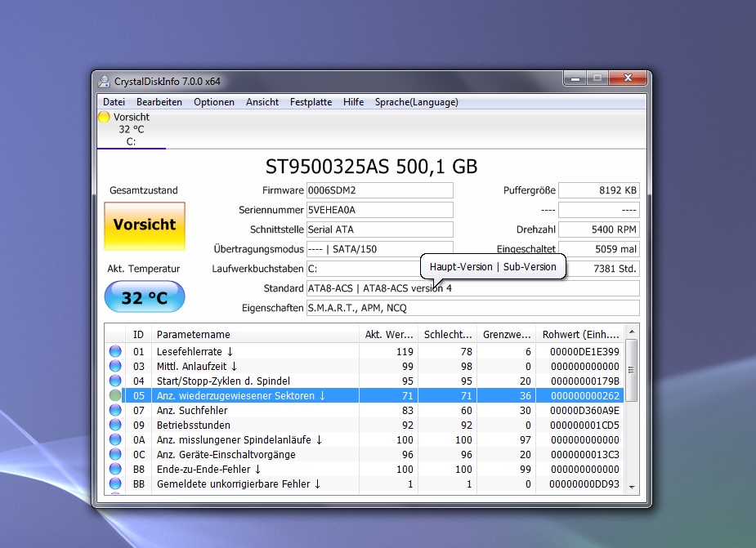Image resolution: width=756 pixels, height=548 pixels.
Task: Click the CrystalDiskInfo title bar app icon
Action: click(104, 81)
